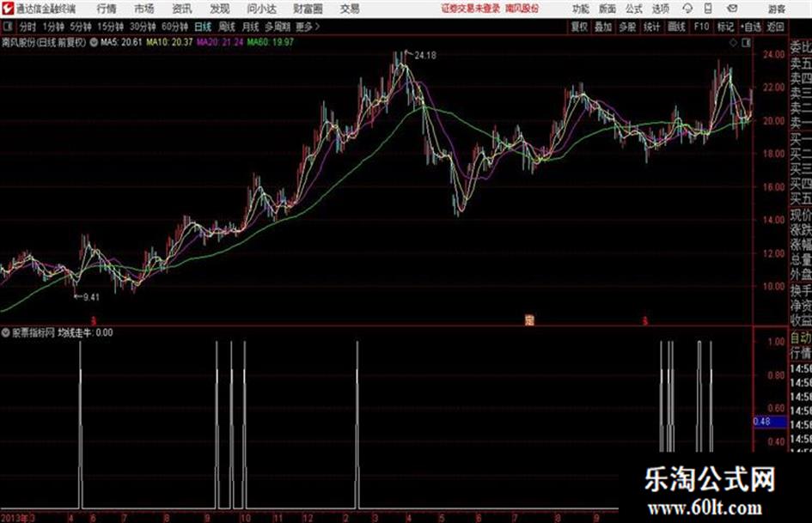Click the 画线 drawing tools button
Screen dimensions: 812x523
pyautogui.click(x=676, y=27)
